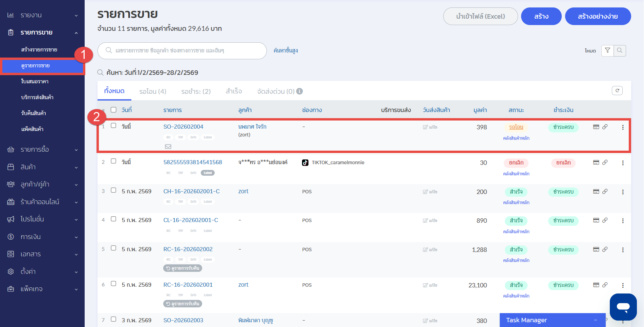This screenshot has height=327, width=644.
Task: Click the refresh icon above the table
Action: (x=617, y=90)
